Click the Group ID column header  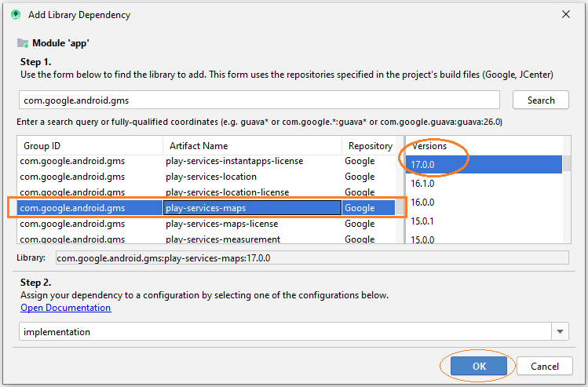point(90,145)
